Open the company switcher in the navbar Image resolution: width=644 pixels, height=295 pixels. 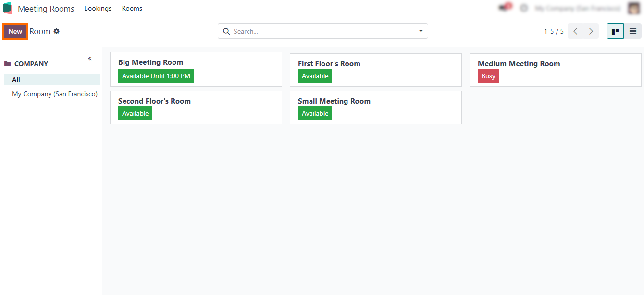click(x=577, y=8)
